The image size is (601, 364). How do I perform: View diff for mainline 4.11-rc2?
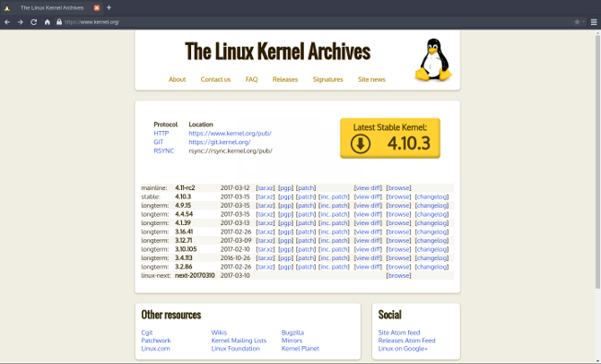pos(368,187)
